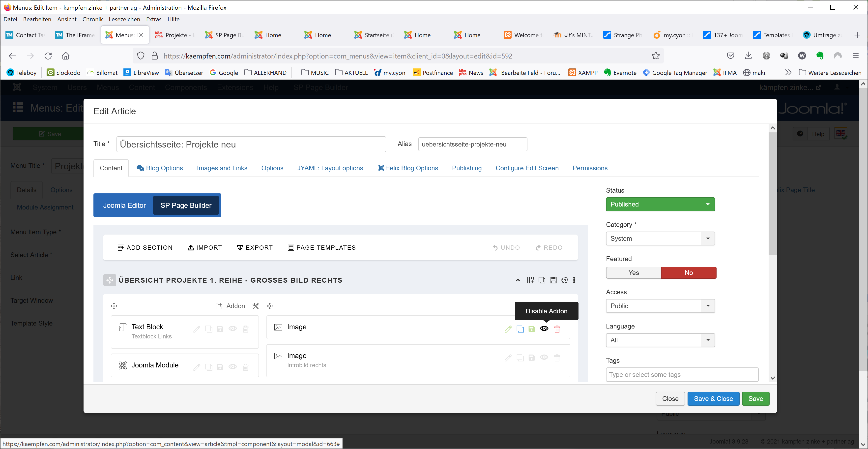The image size is (868, 449).
Task: Open the Status Published dropdown
Action: point(660,204)
